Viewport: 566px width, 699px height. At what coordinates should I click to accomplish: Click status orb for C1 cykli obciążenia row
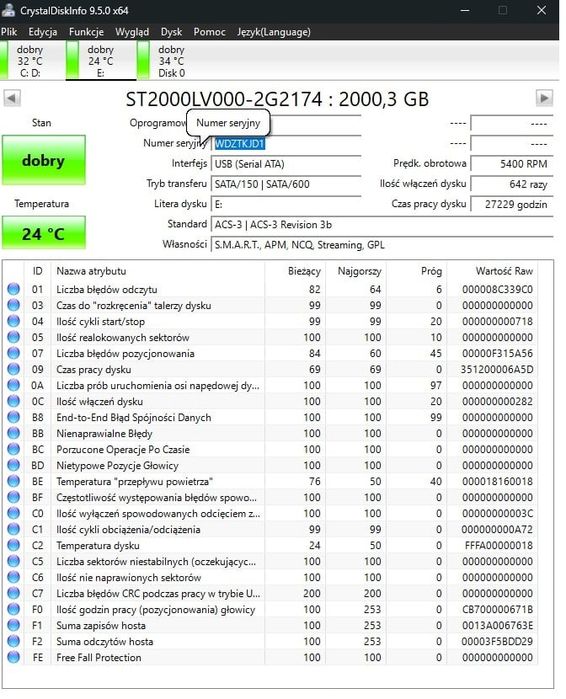pyautogui.click(x=14, y=530)
